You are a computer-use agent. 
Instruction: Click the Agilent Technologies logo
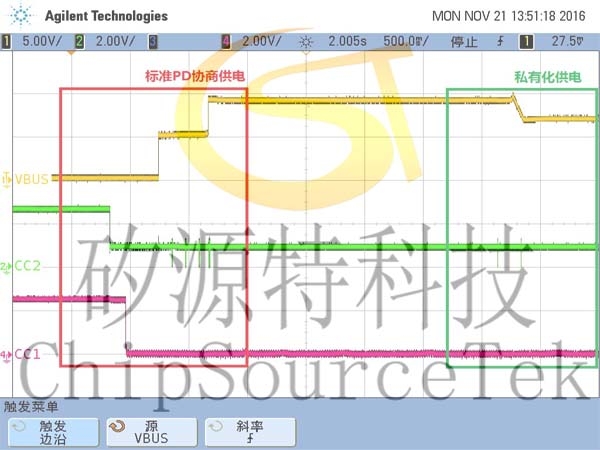[21, 16]
